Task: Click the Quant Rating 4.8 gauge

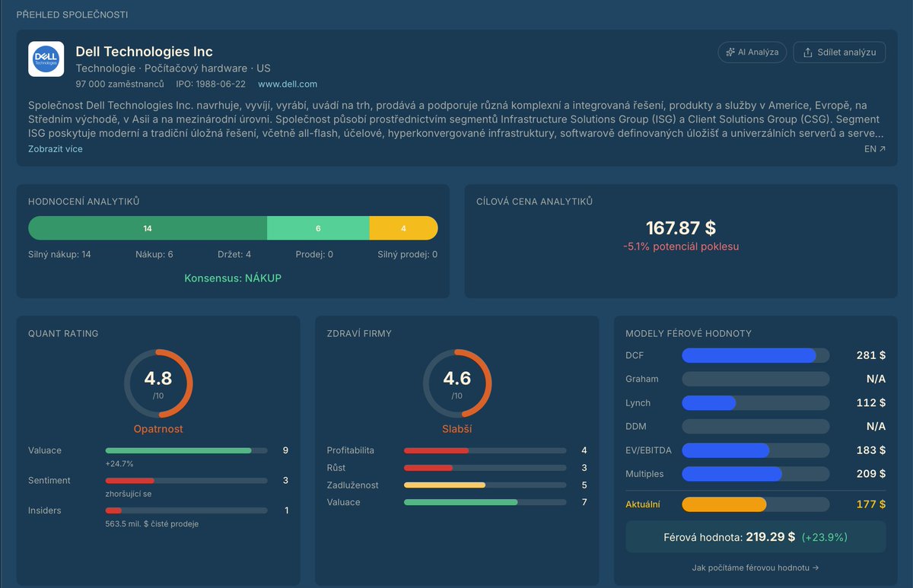Action: click(x=158, y=383)
